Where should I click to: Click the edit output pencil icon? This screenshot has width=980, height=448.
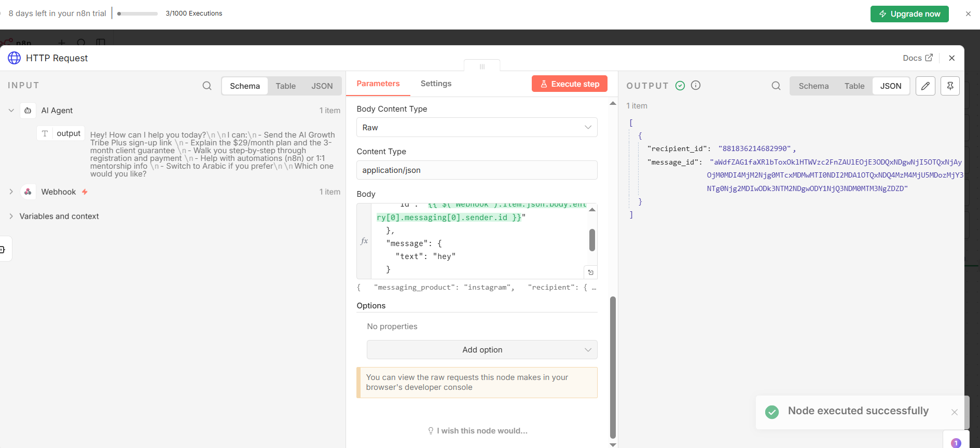925,86
